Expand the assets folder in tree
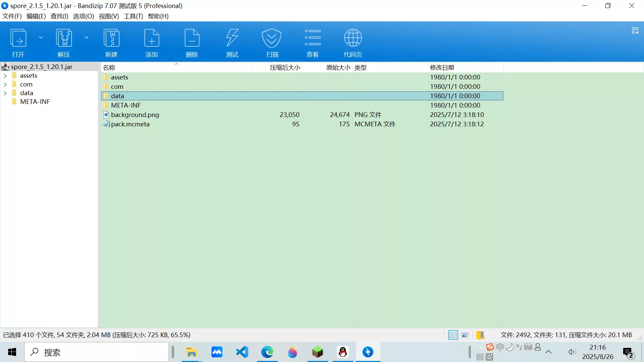Image resolution: width=644 pixels, height=362 pixels. [x=5, y=76]
